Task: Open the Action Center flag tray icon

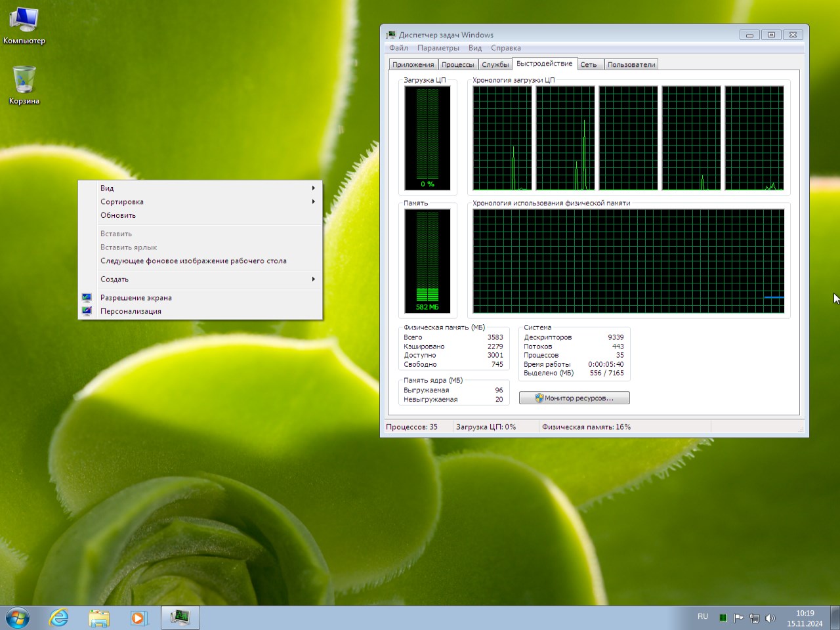Action: click(x=738, y=618)
